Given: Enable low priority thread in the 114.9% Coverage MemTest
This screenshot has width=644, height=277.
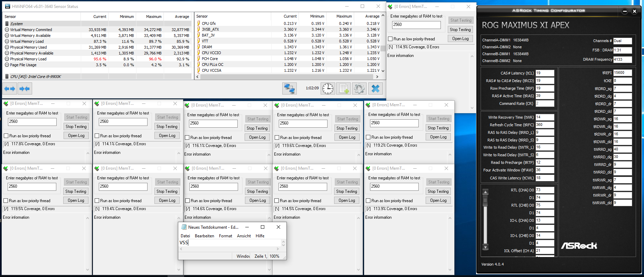Looking at the screenshot, I should [390, 39].
